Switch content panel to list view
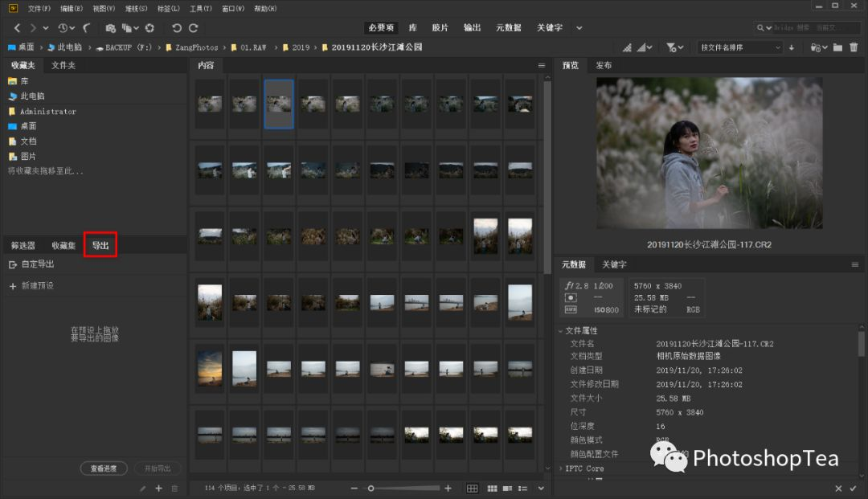 coord(521,488)
